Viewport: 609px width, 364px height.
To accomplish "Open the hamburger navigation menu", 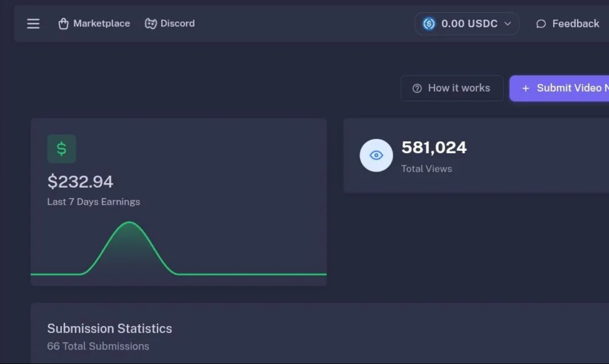I will [33, 23].
